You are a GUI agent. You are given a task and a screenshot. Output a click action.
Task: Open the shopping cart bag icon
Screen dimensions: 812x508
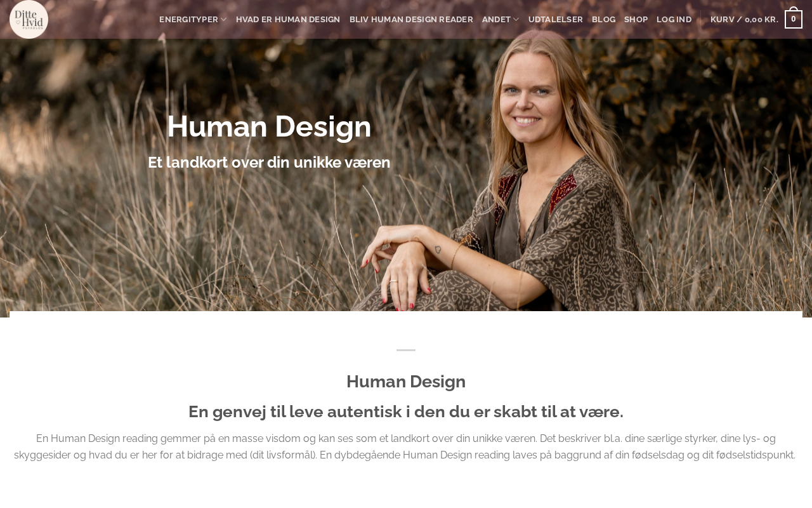[794, 18]
